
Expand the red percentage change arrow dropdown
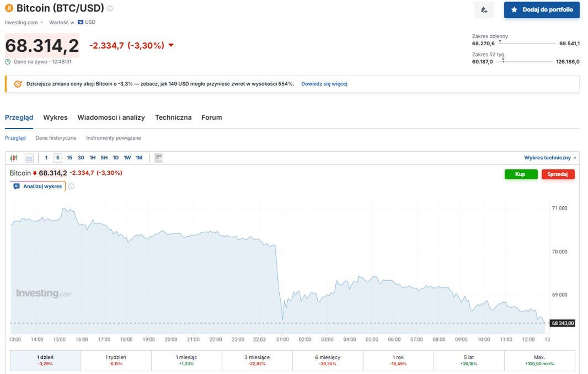(171, 45)
